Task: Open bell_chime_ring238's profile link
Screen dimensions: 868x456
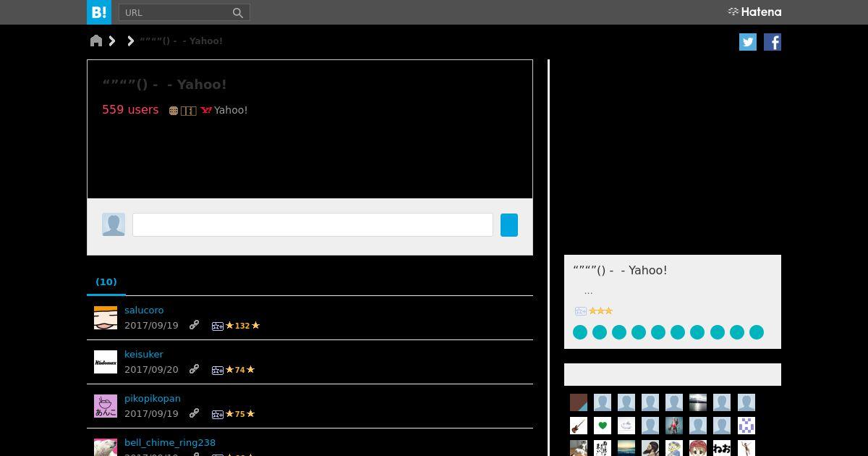Action: pos(170,442)
